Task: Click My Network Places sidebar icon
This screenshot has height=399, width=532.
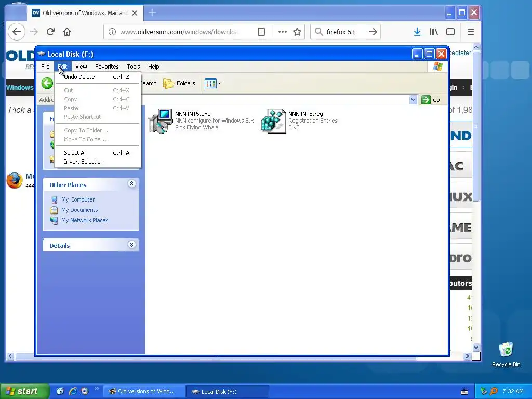Action: pyautogui.click(x=54, y=220)
